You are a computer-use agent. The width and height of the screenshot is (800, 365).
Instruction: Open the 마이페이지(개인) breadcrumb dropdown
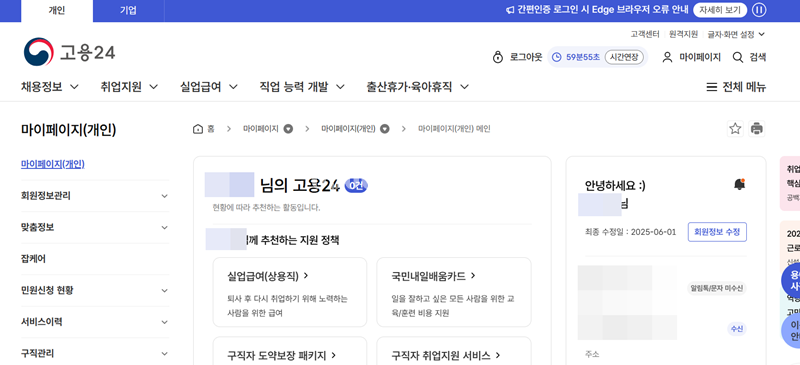(385, 129)
